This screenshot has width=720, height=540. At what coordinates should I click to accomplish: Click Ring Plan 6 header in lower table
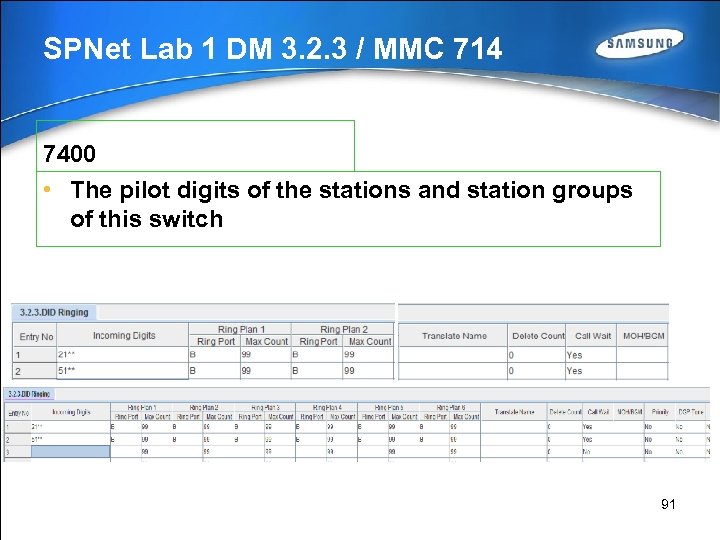pos(450,407)
